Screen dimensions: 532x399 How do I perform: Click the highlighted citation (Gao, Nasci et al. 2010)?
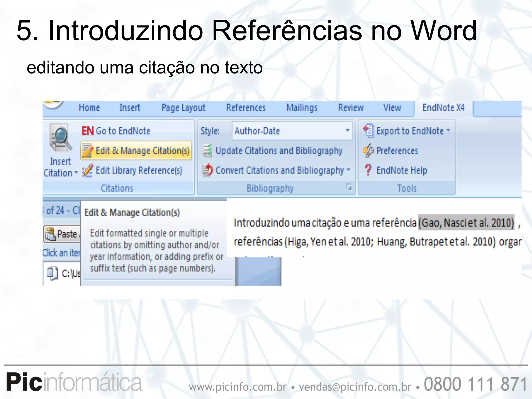click(466, 223)
